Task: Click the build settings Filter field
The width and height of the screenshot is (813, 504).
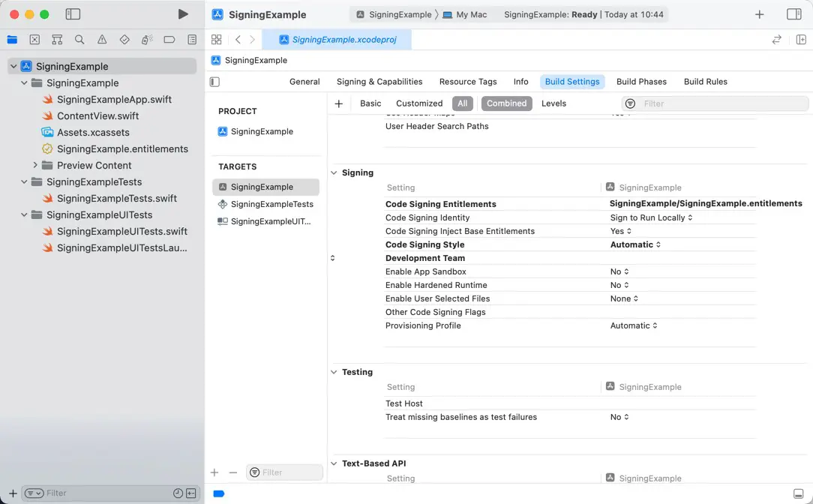Action: (x=715, y=103)
